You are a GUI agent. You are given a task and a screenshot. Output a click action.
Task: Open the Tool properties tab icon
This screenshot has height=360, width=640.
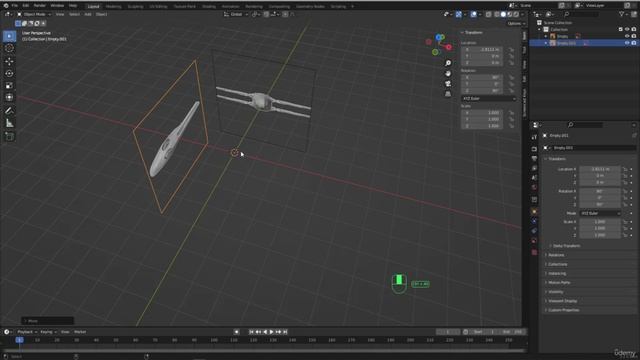pyautogui.click(x=534, y=138)
